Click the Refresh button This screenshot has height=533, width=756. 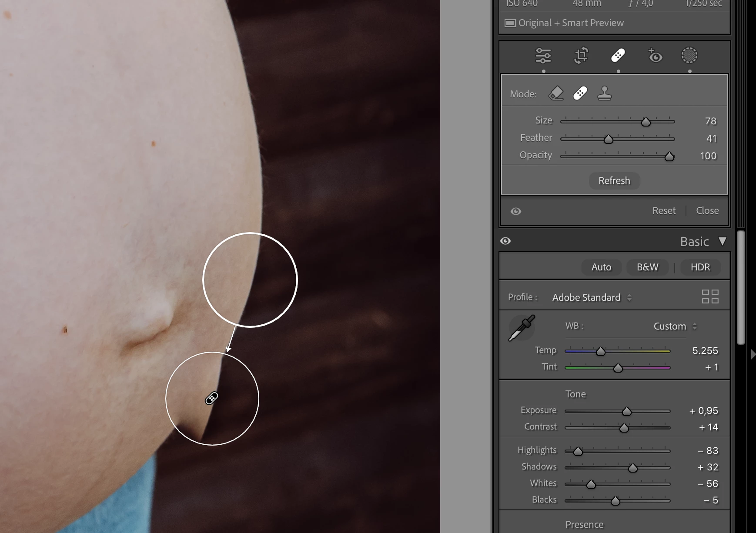614,181
